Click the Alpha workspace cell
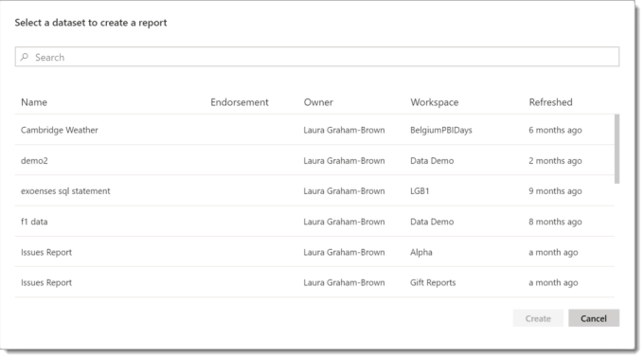 click(421, 252)
